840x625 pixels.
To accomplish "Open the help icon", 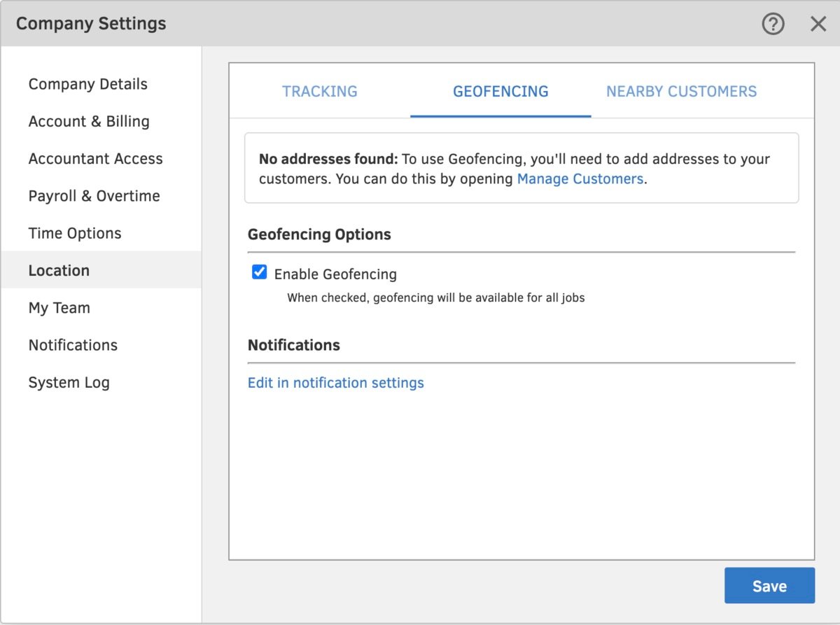I will coord(773,24).
